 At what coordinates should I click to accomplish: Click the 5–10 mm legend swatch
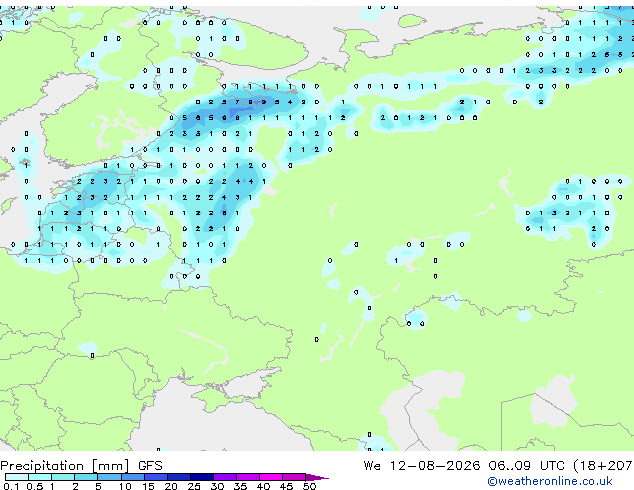click(109, 477)
